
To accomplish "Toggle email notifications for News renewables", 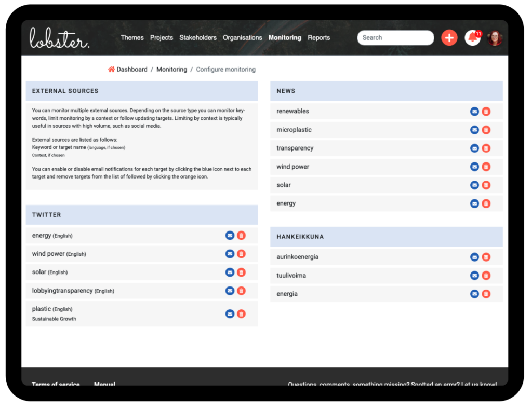I will click(x=474, y=112).
